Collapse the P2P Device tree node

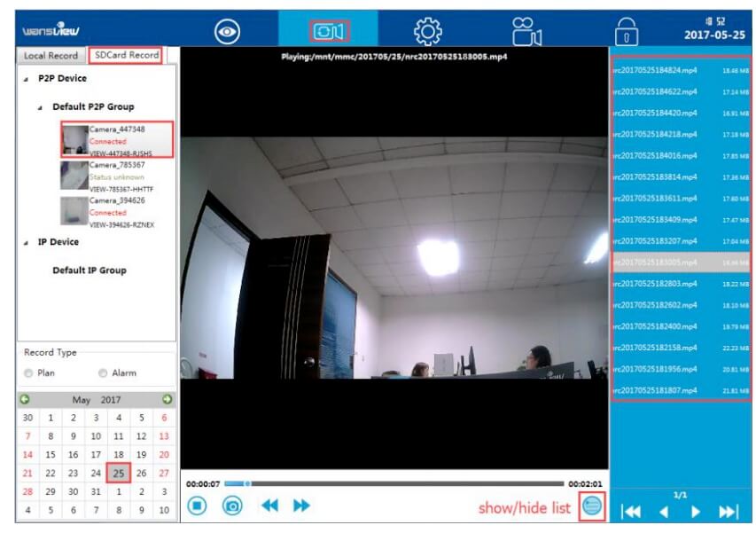click(26, 79)
